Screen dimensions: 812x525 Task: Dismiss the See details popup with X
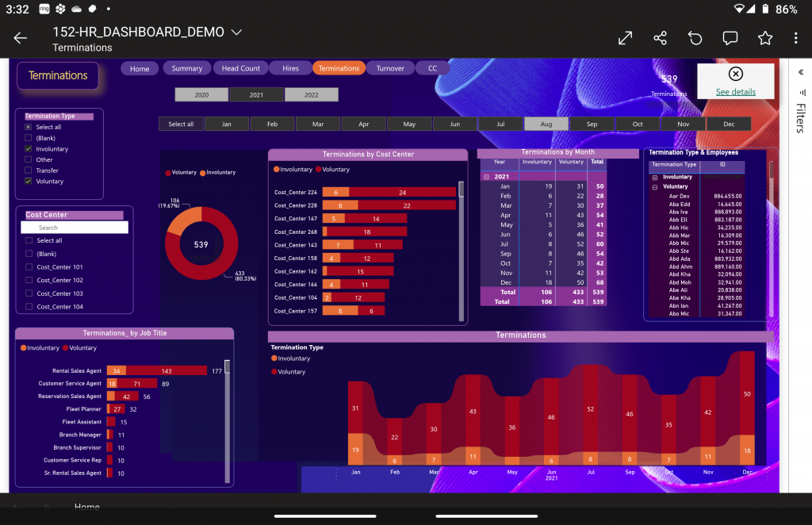point(735,74)
